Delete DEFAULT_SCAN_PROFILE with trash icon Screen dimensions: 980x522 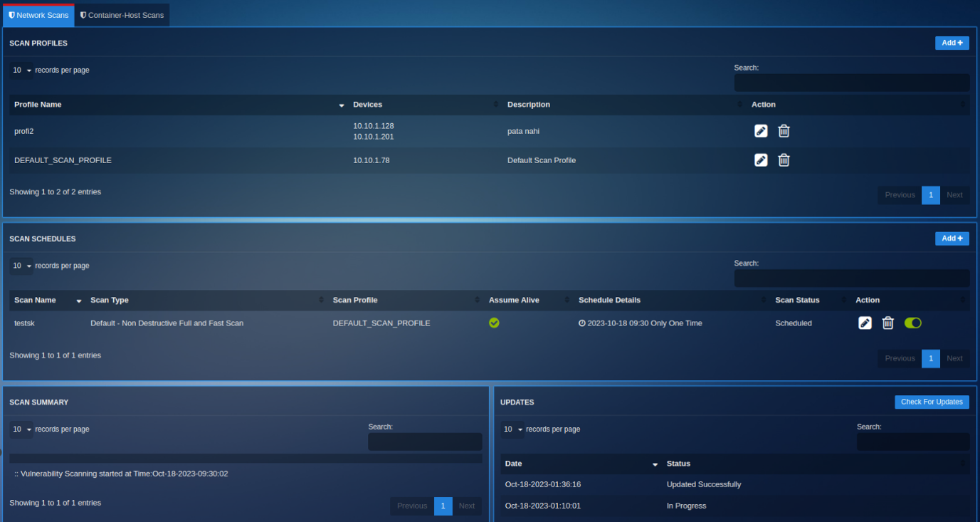point(784,160)
